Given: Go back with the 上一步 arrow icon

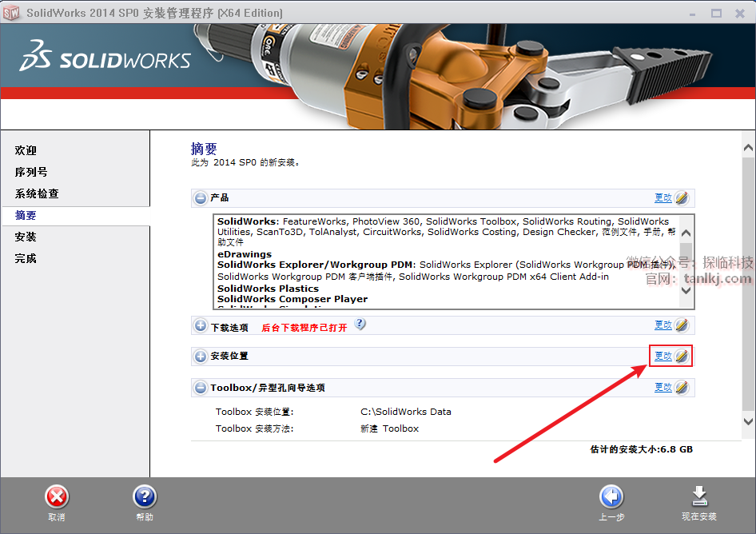Looking at the screenshot, I should tap(611, 497).
